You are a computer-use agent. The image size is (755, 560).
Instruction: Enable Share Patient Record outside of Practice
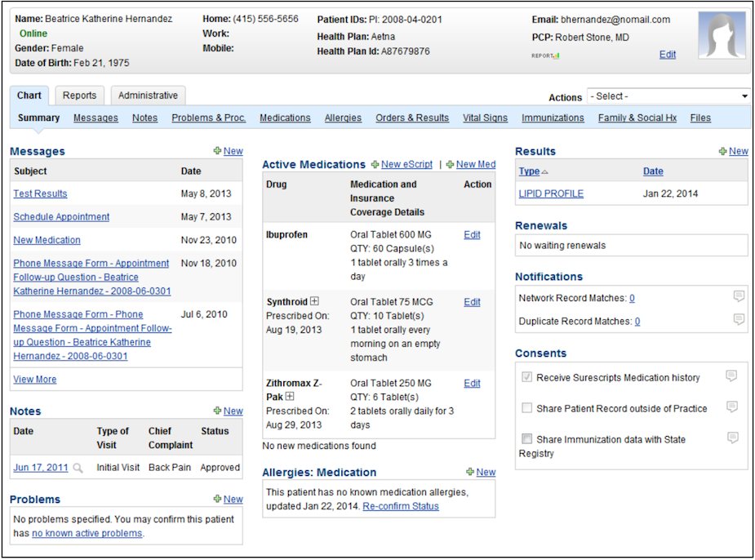pos(527,408)
